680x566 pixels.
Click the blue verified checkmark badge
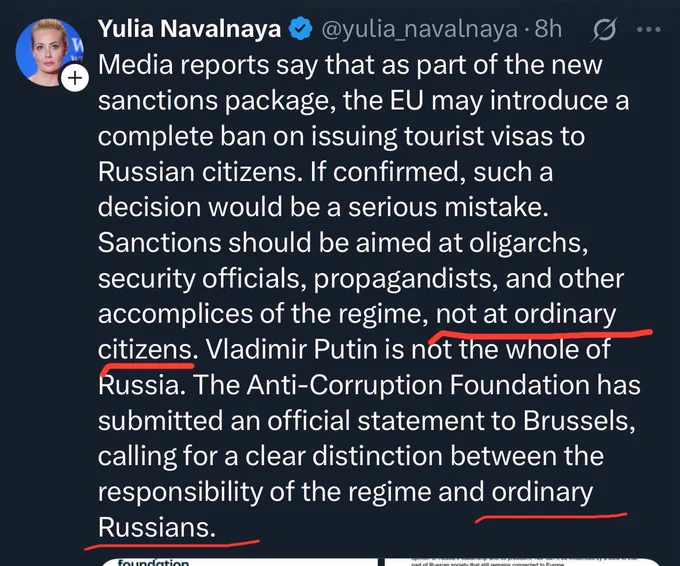[x=301, y=29]
